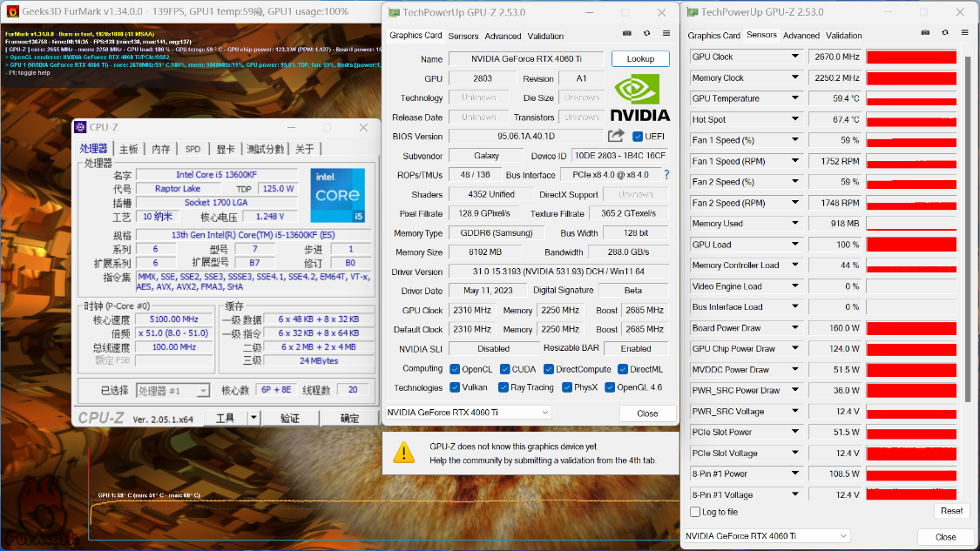The image size is (980, 551).
Task: Click the refresh icon in GPU-Z Graphics Card window
Action: [x=647, y=34]
